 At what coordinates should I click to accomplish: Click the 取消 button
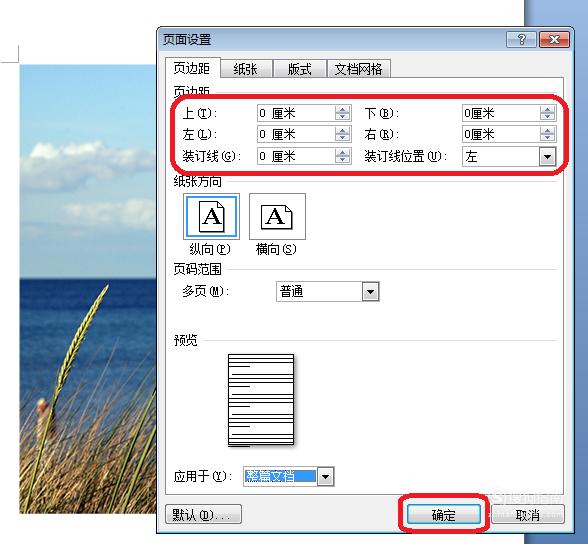tap(527, 514)
